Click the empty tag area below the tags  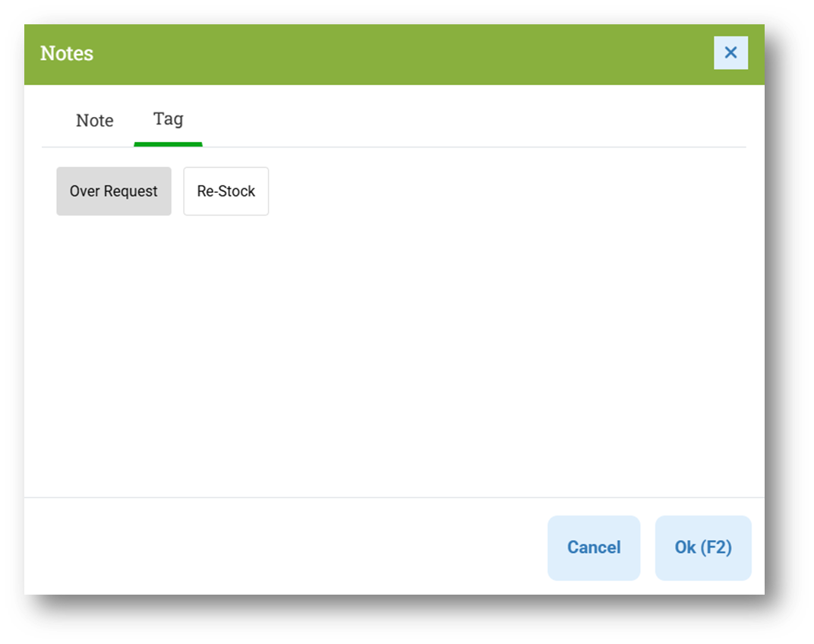[x=394, y=353]
